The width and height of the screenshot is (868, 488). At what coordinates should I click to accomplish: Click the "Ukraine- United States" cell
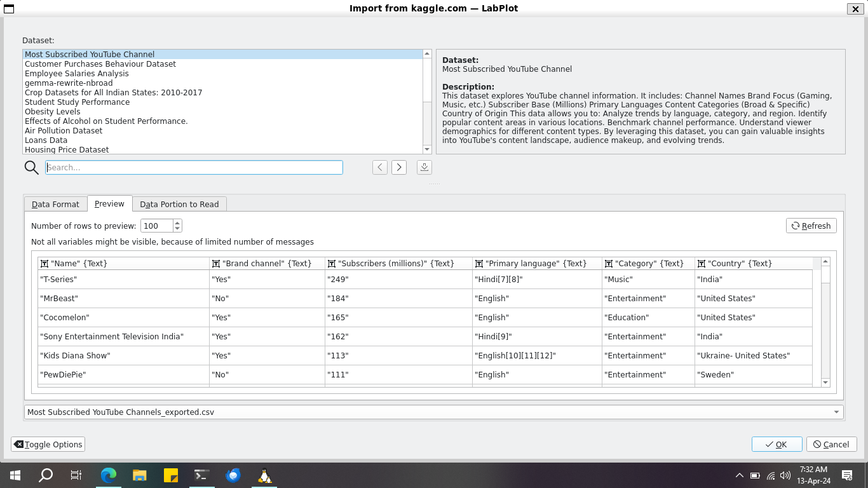click(x=754, y=355)
